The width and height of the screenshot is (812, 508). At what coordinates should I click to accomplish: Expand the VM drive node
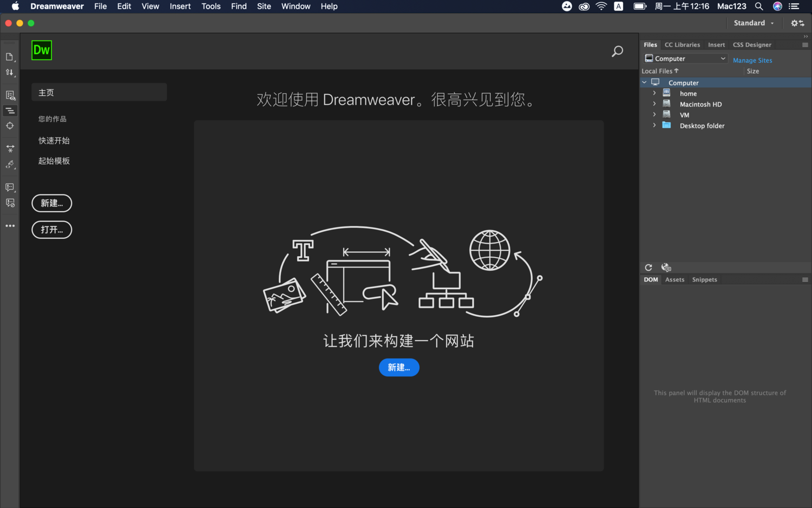654,115
